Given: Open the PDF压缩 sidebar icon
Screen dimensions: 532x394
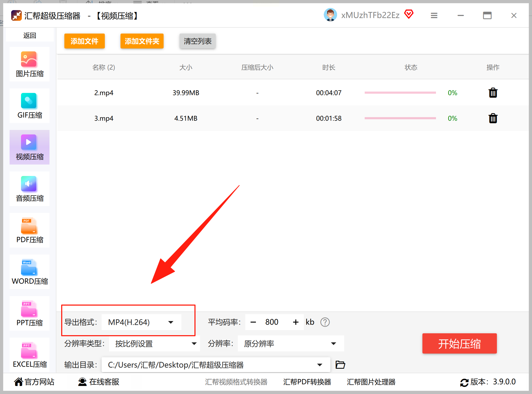Looking at the screenshot, I should click(29, 226).
